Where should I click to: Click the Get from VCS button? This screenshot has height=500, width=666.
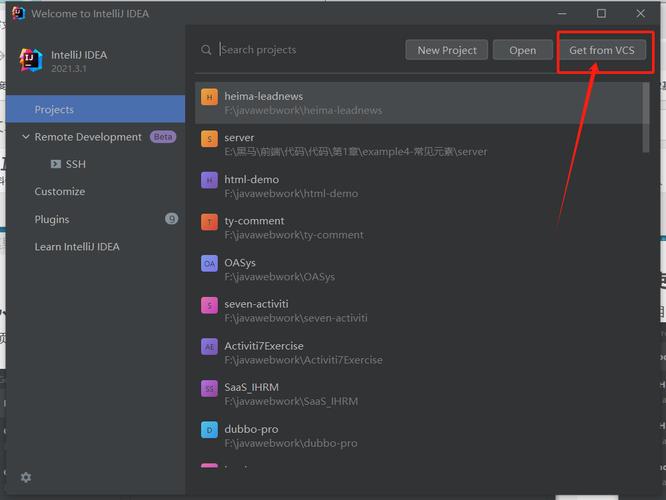[x=601, y=50]
